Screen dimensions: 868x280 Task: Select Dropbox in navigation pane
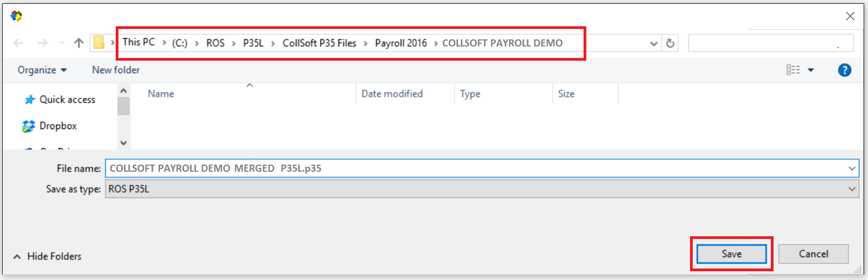pyautogui.click(x=58, y=126)
